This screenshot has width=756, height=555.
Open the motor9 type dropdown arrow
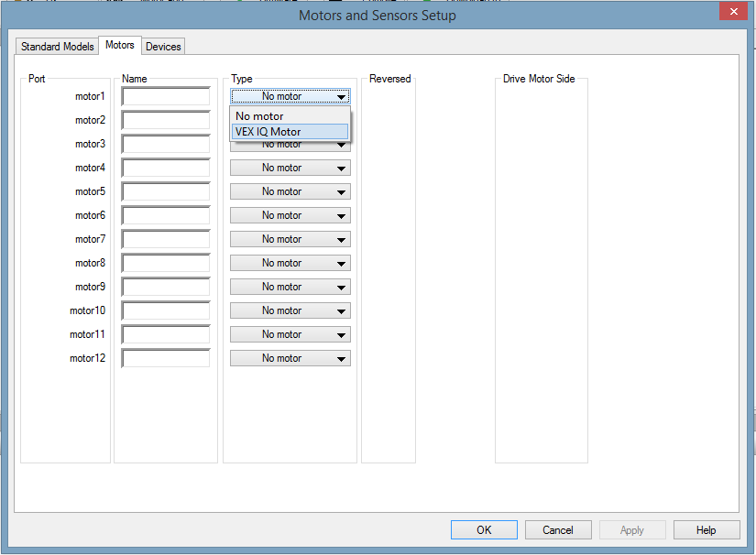click(341, 288)
